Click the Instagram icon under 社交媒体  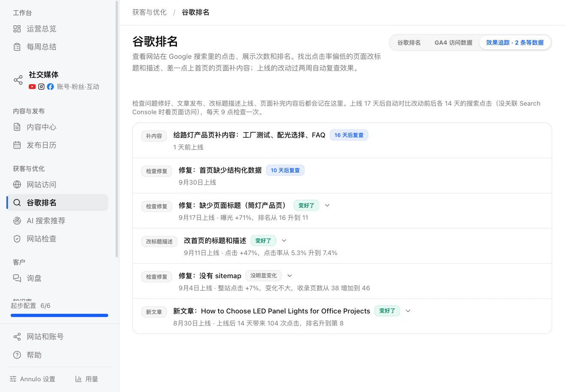point(41,87)
